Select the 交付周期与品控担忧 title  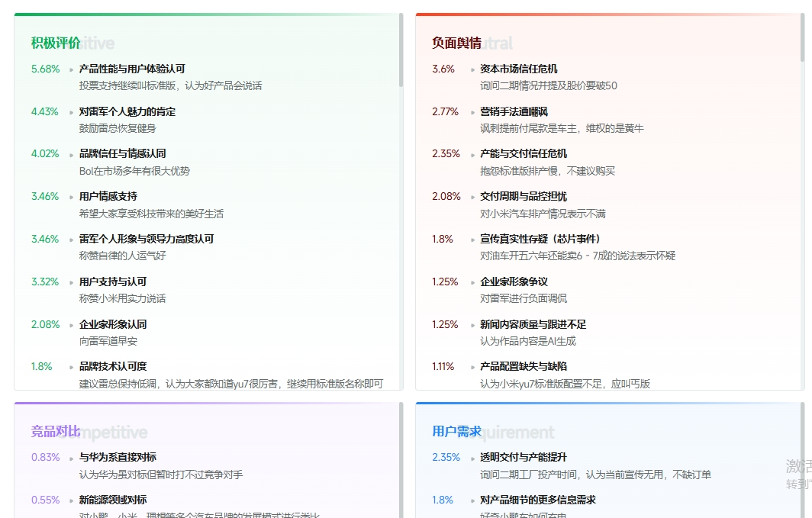524,197
